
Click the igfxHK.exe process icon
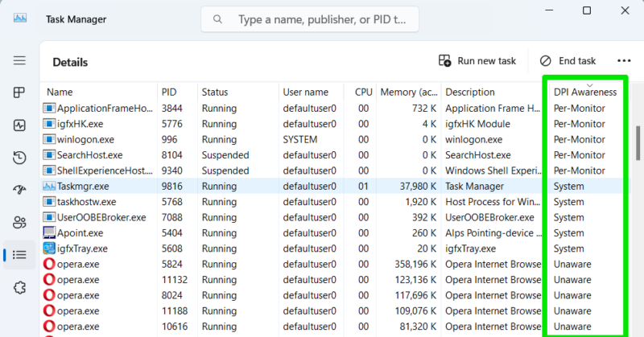[x=49, y=124]
